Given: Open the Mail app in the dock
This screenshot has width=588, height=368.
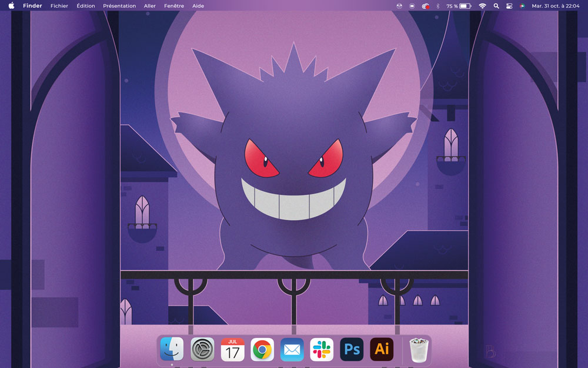Looking at the screenshot, I should (292, 349).
